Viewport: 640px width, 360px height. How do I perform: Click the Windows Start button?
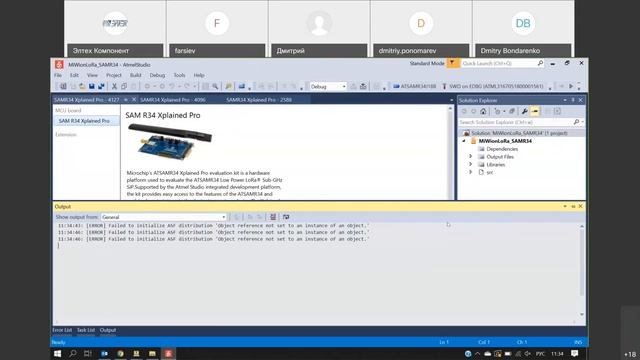(x=57, y=353)
